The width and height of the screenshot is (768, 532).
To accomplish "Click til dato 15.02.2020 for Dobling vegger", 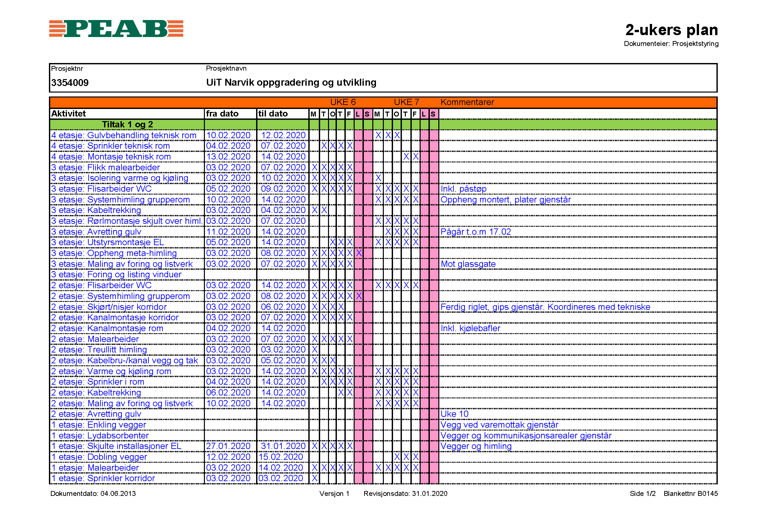I will (x=280, y=457).
